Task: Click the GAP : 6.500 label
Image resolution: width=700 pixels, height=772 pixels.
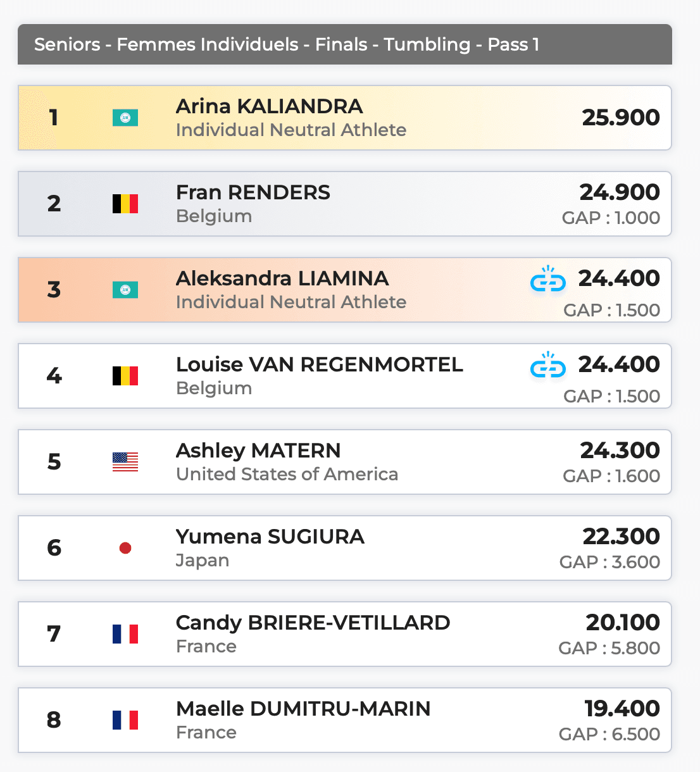Action: click(x=609, y=734)
